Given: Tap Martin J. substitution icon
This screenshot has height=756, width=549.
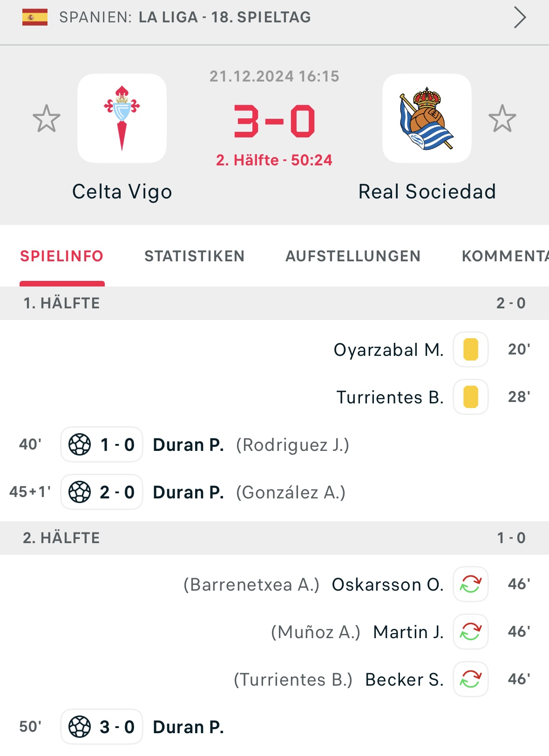Looking at the screenshot, I should pyautogui.click(x=471, y=632).
